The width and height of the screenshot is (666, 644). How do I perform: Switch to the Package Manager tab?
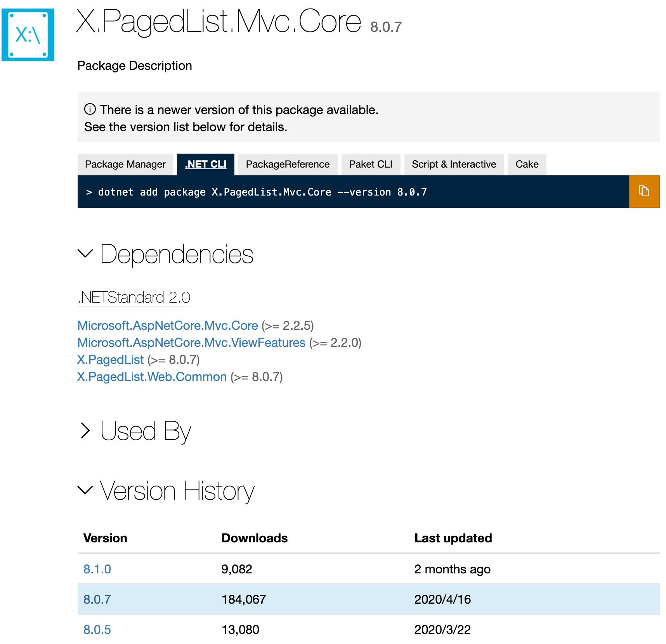[x=125, y=164]
